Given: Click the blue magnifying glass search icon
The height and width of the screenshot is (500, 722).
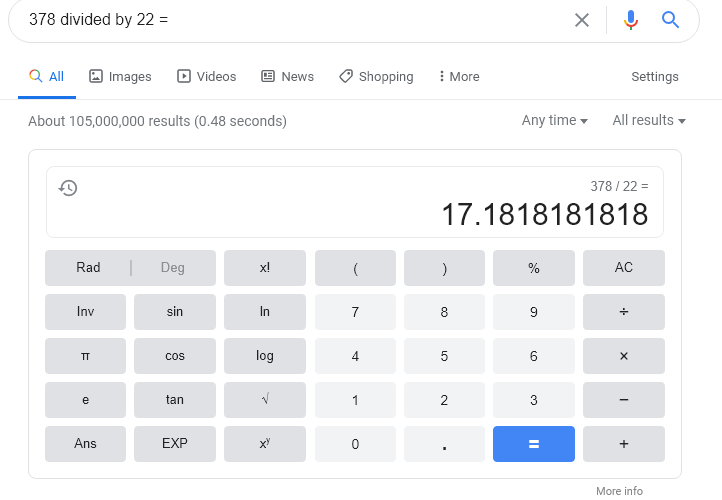Looking at the screenshot, I should point(670,20).
